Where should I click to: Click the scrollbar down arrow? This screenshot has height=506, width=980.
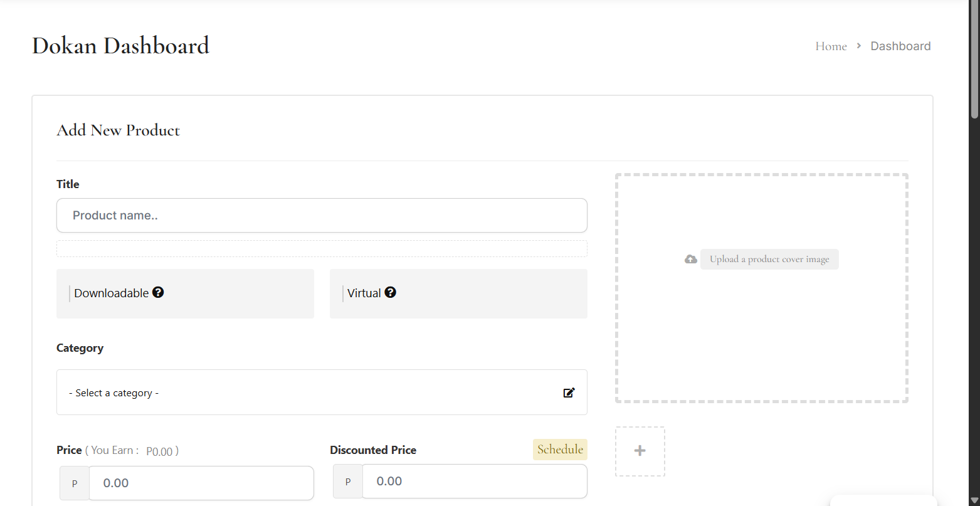(974, 501)
